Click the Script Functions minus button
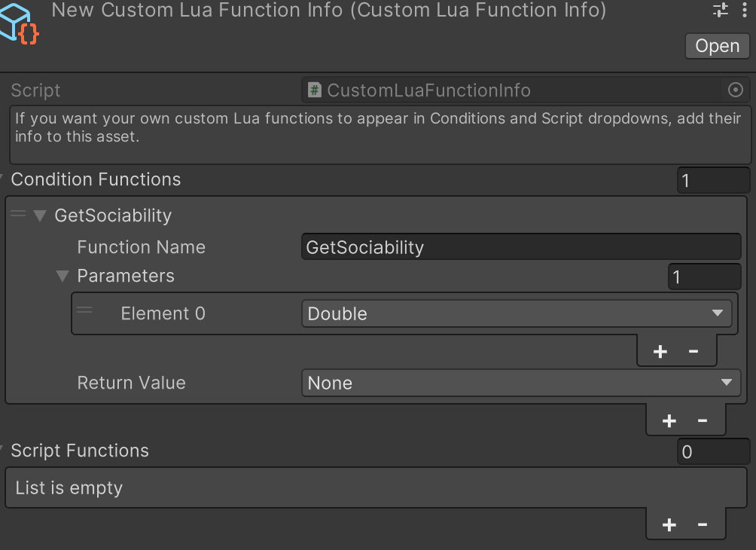Viewport: 756px width, 550px height. (703, 524)
